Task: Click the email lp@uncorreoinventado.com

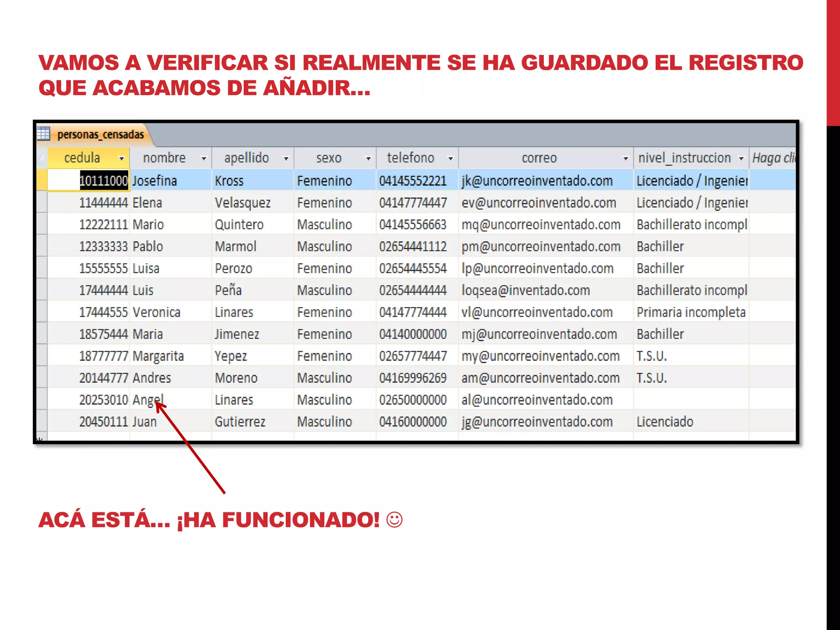Action: pos(537,269)
